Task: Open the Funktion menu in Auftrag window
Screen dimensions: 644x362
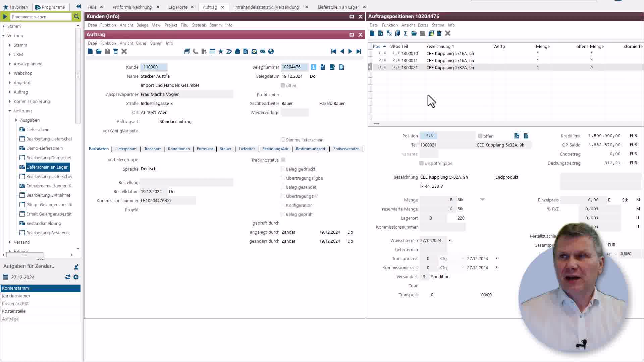Action: 108,43
